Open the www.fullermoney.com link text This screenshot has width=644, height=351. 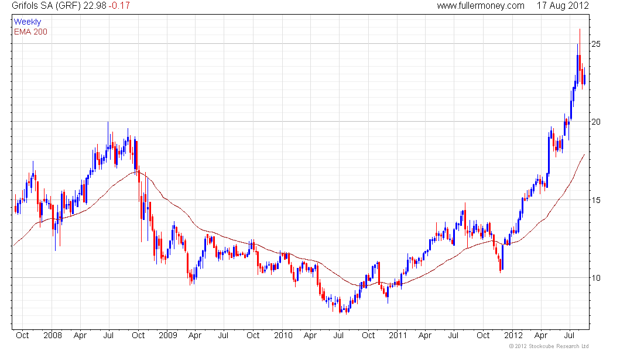[481, 6]
